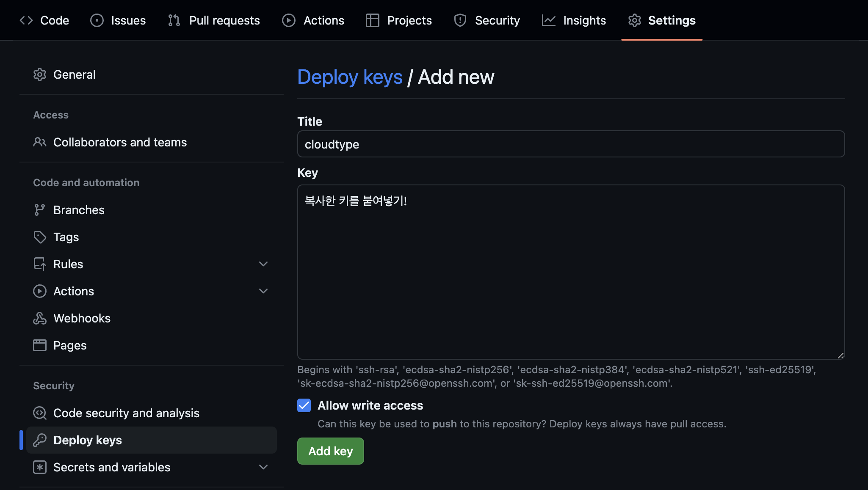Viewport: 868px width, 490px height.
Task: Click the Code and automation heading
Action: pyautogui.click(x=86, y=183)
